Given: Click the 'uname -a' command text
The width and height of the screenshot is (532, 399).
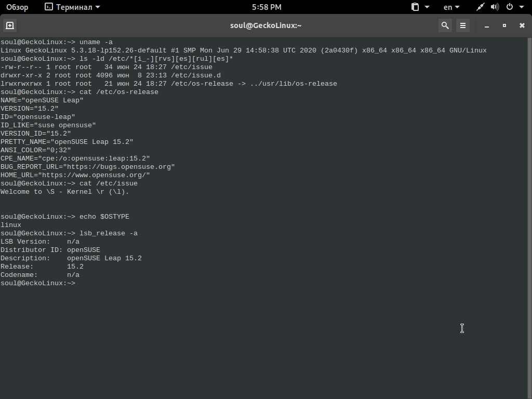Looking at the screenshot, I should (x=96, y=42).
